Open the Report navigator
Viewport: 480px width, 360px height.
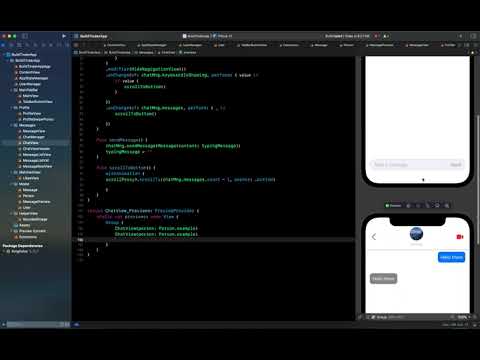tap(67, 45)
